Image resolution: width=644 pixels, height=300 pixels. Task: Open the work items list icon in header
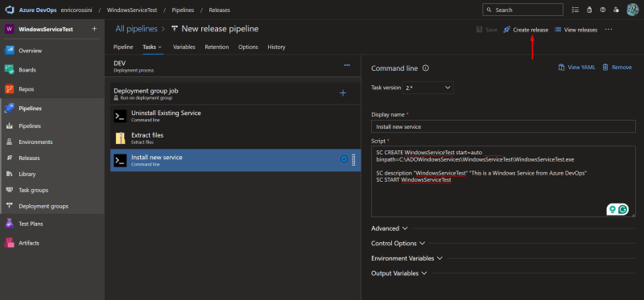click(x=576, y=10)
